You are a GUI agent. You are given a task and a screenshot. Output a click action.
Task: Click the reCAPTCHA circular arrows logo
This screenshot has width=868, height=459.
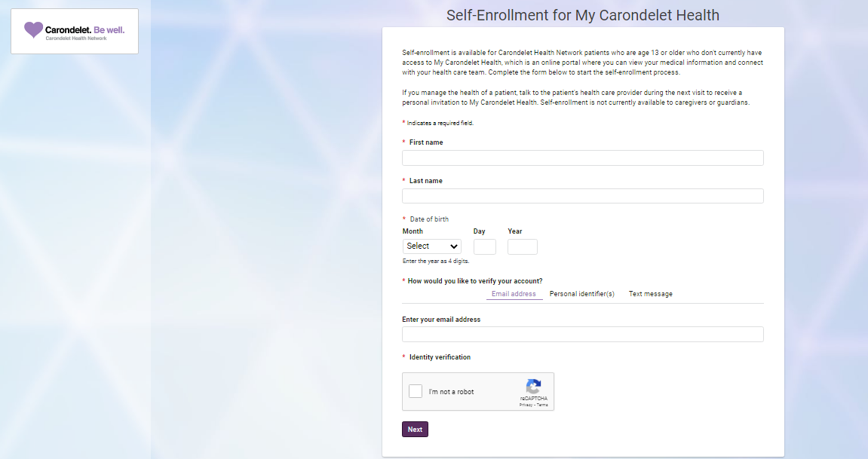[x=533, y=386]
